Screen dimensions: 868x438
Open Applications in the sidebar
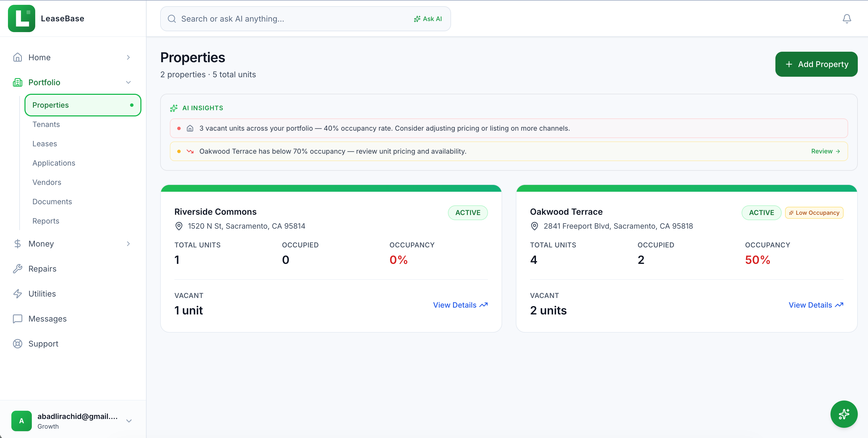click(x=54, y=163)
